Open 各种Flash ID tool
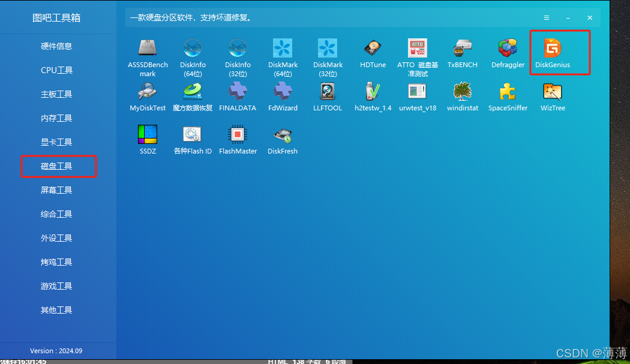The height and width of the screenshot is (364, 630). click(193, 140)
